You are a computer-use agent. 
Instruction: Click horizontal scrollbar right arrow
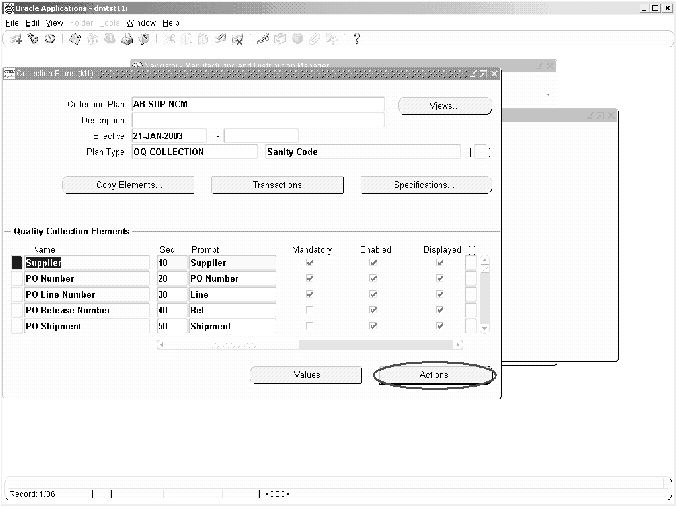tap(458, 344)
